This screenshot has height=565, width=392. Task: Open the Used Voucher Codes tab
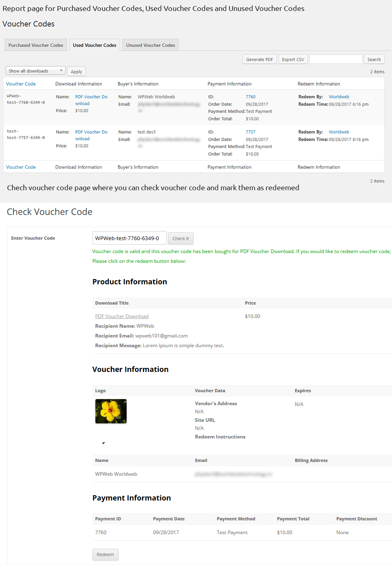click(95, 45)
